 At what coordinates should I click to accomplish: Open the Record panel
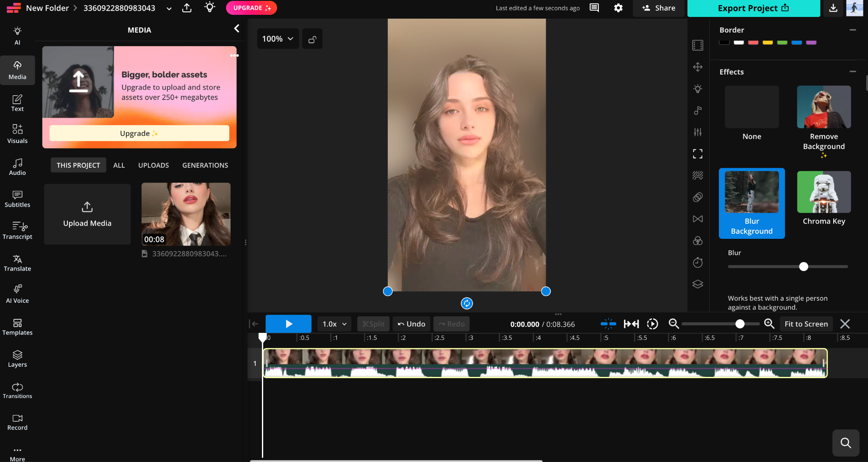(17, 422)
